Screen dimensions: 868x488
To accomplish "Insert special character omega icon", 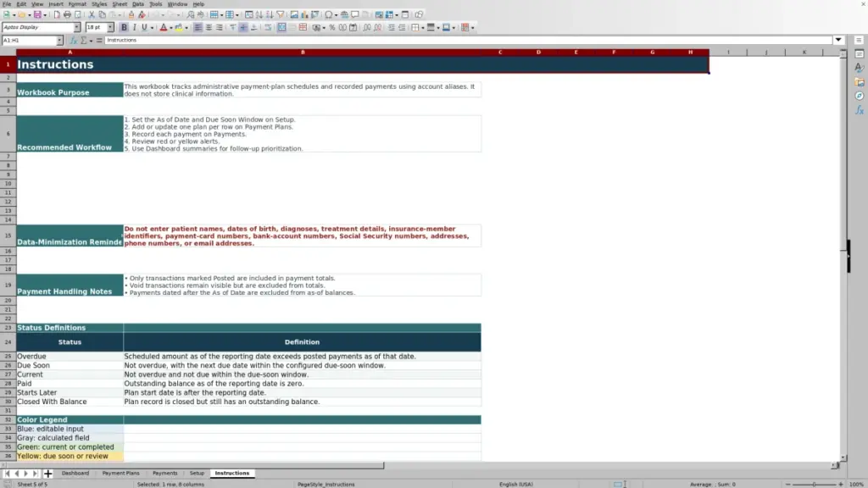I will [328, 14].
